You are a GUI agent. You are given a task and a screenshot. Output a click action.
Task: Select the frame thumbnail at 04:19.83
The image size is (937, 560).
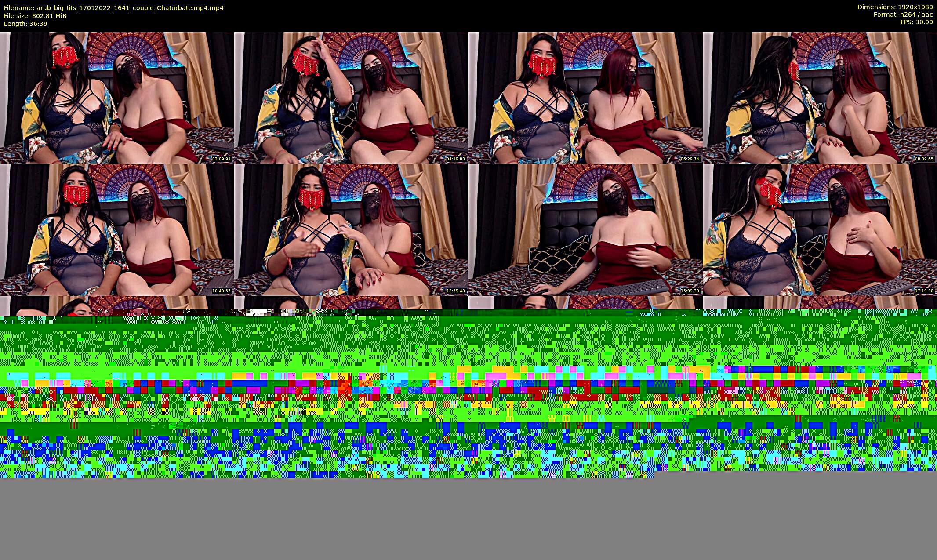point(351,98)
